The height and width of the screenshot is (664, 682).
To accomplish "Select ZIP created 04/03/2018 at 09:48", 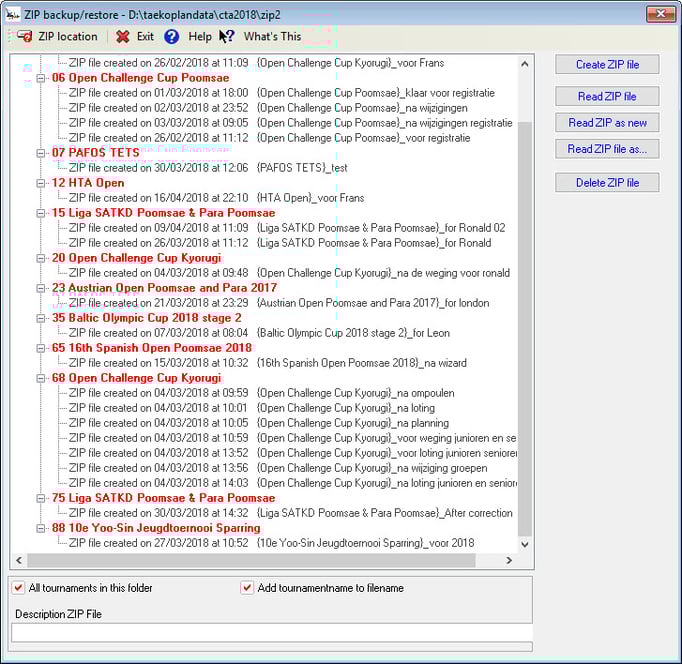I will 289,273.
